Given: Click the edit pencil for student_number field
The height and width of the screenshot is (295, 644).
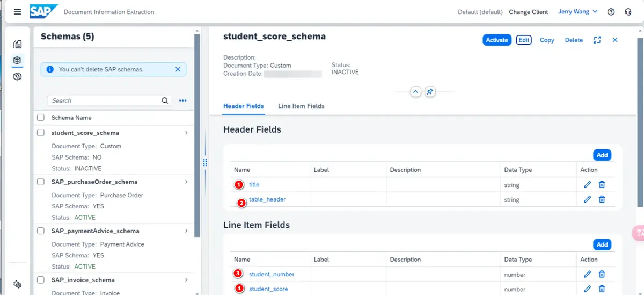Looking at the screenshot, I should (587, 274).
